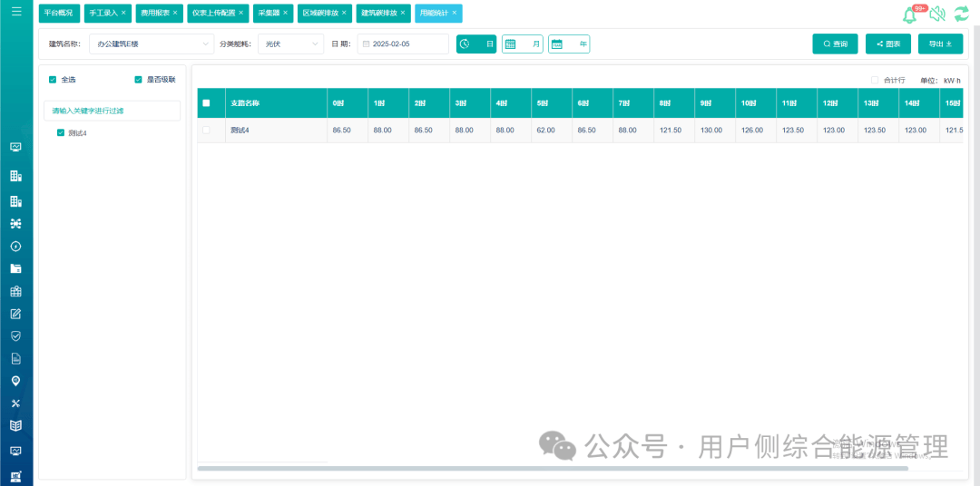Open the 分类能耗 光伏 dropdown
This screenshot has width=980, height=486.
(x=290, y=44)
